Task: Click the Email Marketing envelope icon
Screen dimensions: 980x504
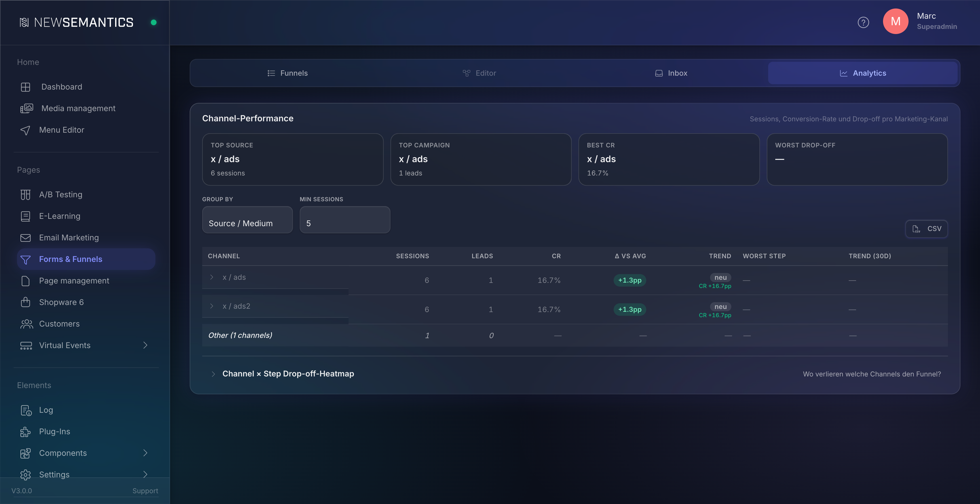Action: pos(26,238)
